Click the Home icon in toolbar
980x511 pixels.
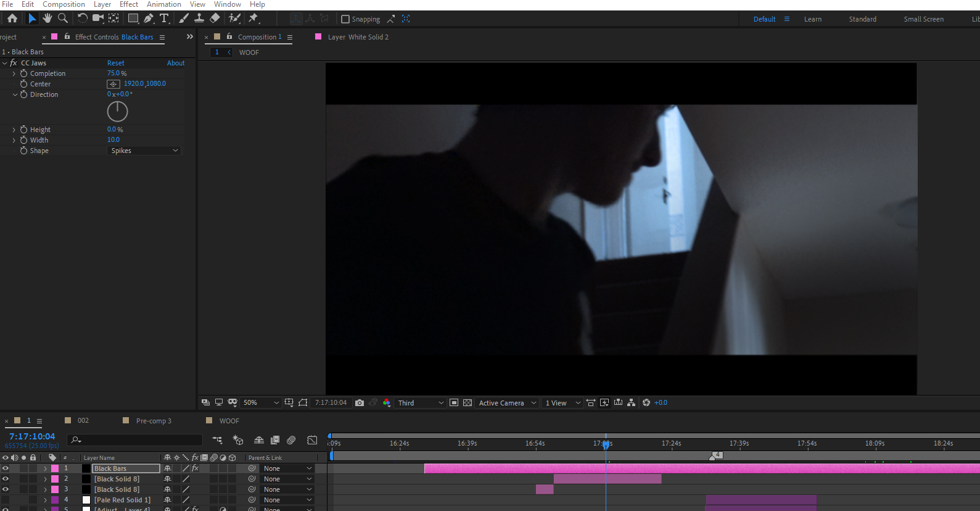click(x=12, y=19)
